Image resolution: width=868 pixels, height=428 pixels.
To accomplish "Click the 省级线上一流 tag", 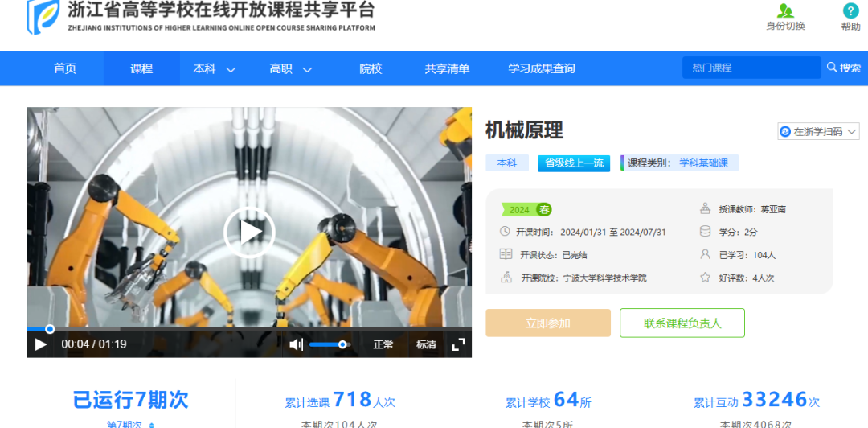I will 574,163.
